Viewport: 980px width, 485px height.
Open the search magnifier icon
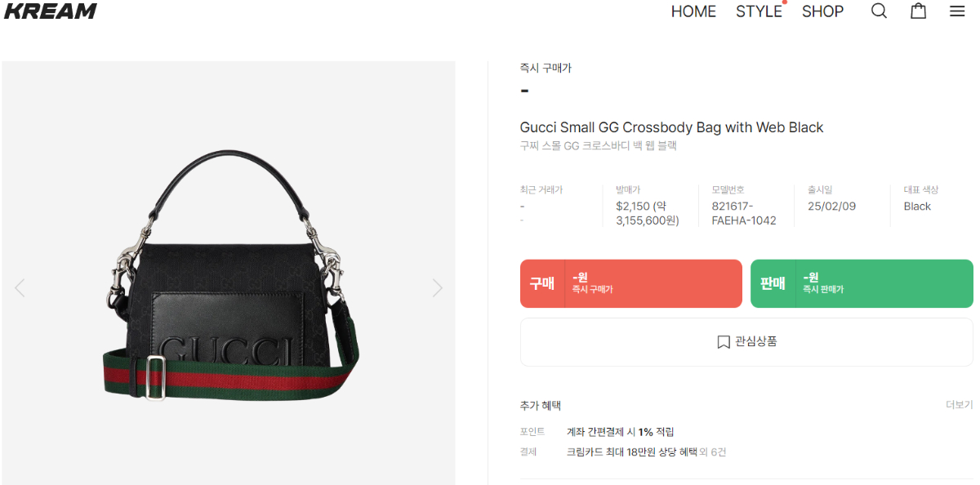pyautogui.click(x=879, y=11)
